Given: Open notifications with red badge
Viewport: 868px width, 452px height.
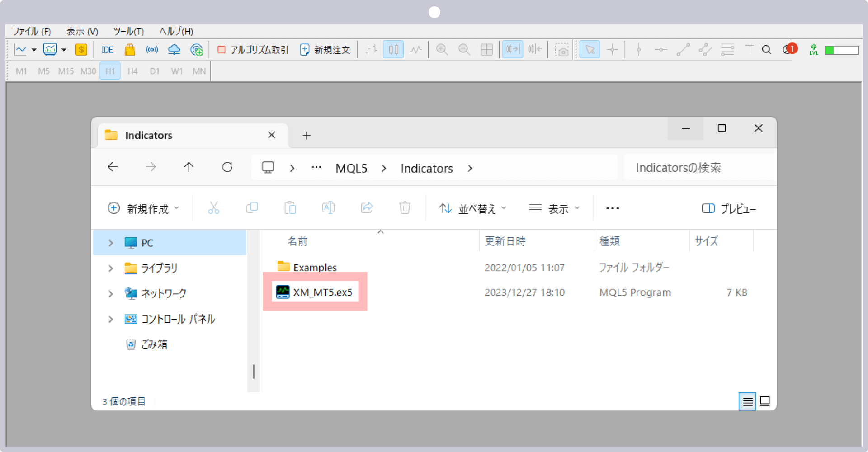Looking at the screenshot, I should click(790, 49).
